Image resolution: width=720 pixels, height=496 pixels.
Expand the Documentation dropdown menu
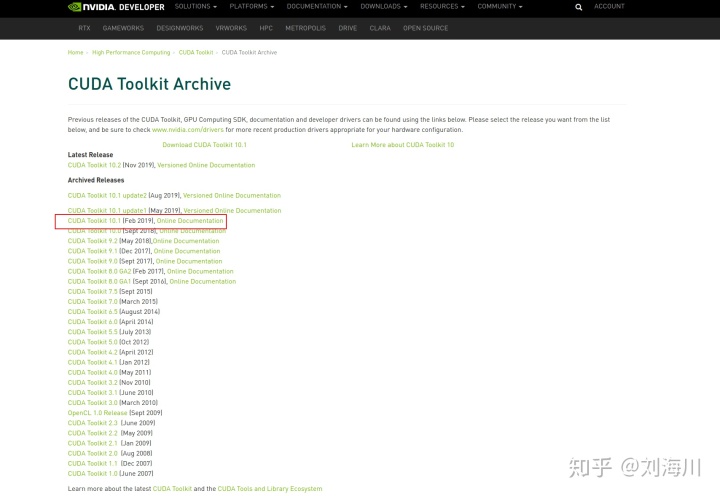[317, 6]
